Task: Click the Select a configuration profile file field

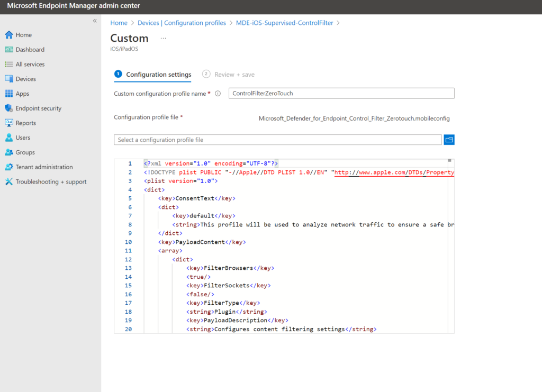Action: (x=277, y=140)
